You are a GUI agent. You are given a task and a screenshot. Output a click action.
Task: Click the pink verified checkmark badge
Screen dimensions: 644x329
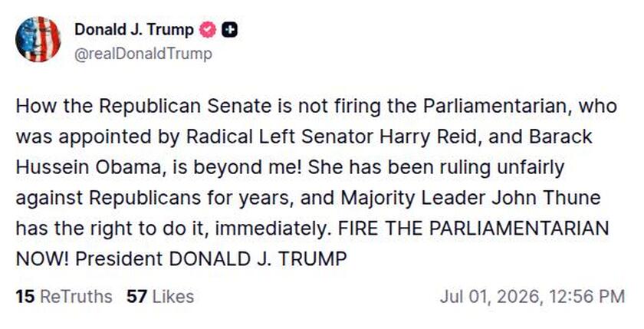(208, 30)
